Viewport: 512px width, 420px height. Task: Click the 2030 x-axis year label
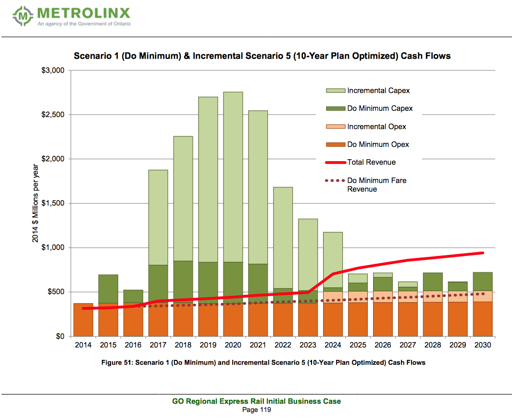(483, 345)
